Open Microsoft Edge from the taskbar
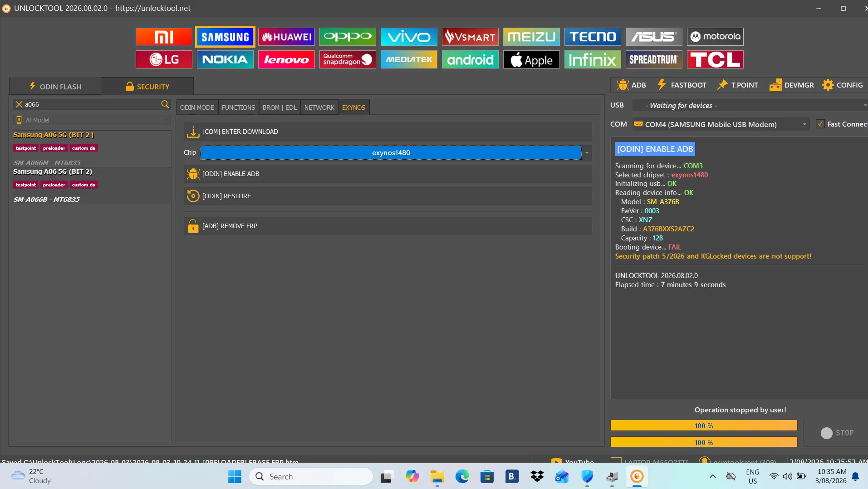 click(462, 477)
